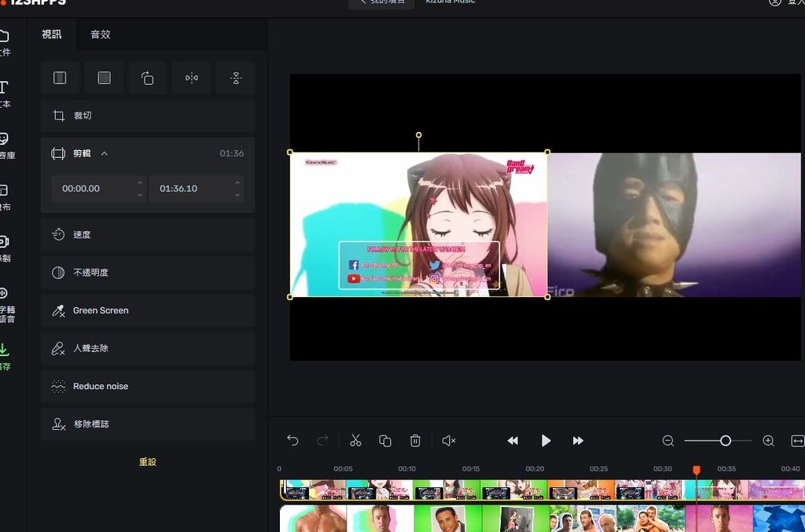Split the clip with the scissors icon
The image size is (805, 532).
coord(355,441)
